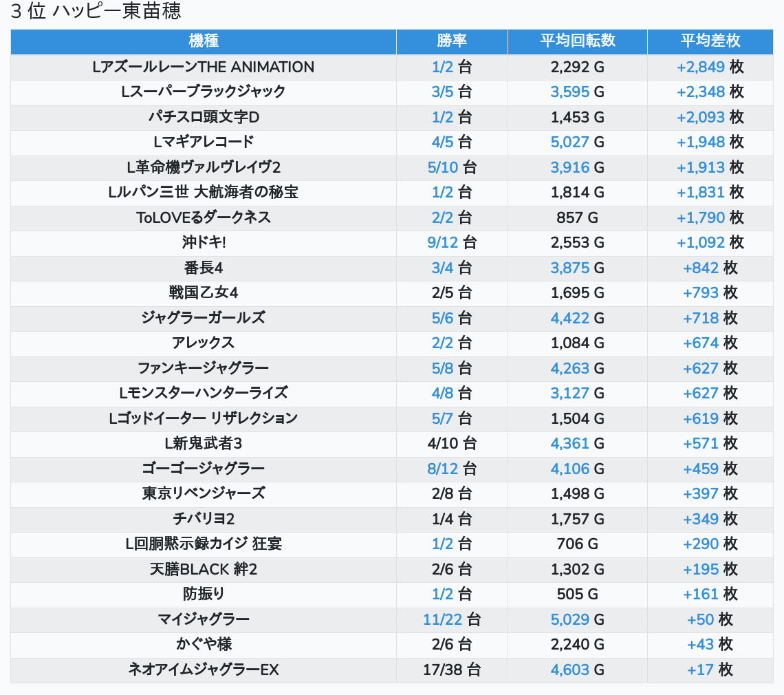The width and height of the screenshot is (784, 695).
Task: Click the 平均回転数 column header
Action: pos(577,41)
